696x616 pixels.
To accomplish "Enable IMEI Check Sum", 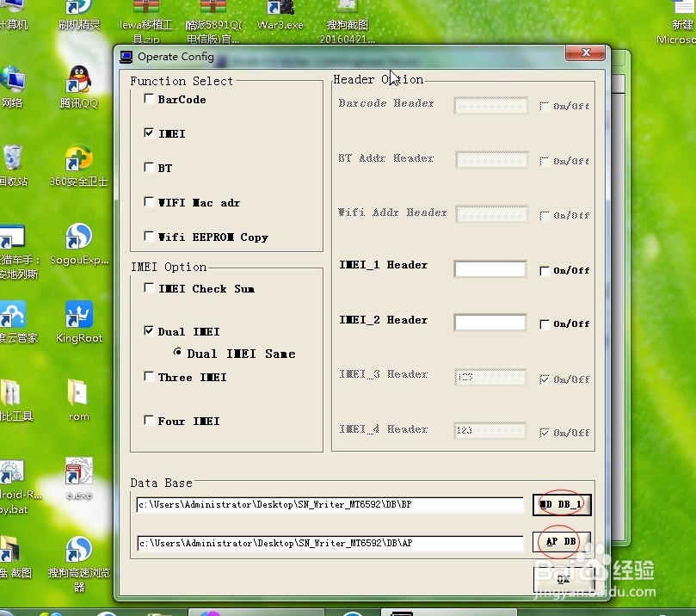I will click(150, 288).
